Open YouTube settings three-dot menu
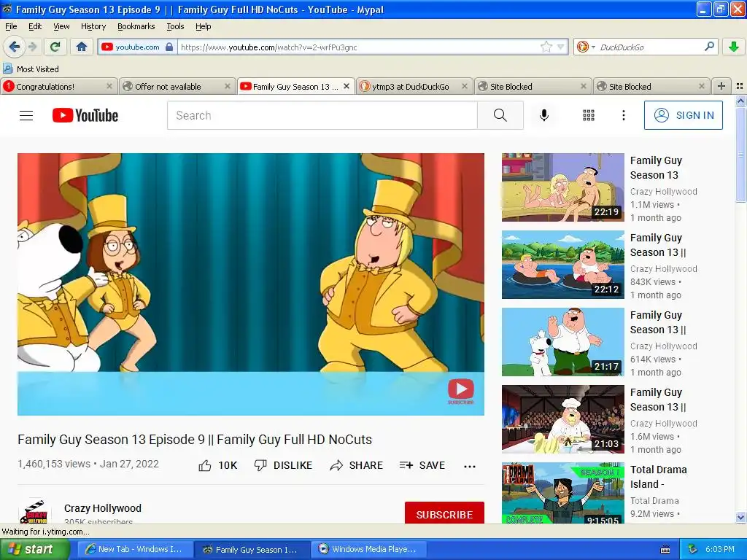747x560 pixels. (623, 115)
